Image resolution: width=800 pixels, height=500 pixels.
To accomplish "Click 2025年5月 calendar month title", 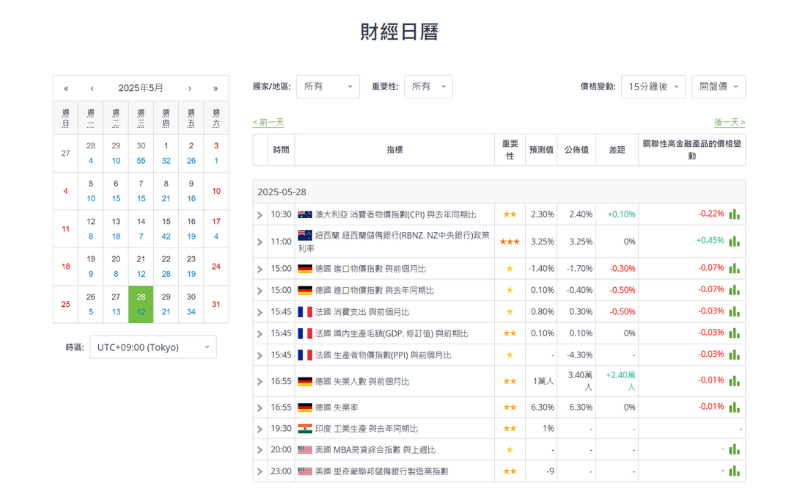I will click(x=140, y=88).
